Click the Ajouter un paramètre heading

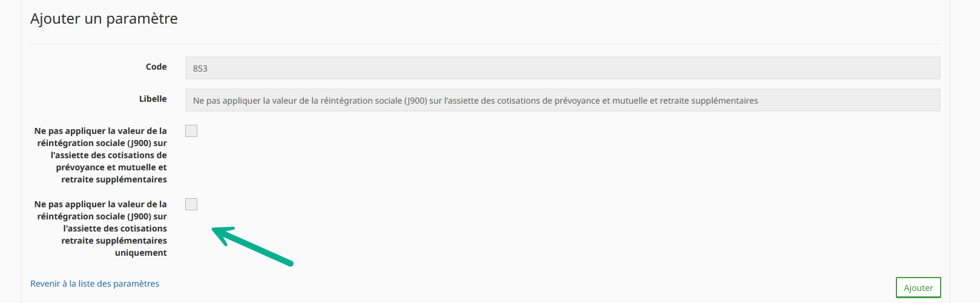click(x=104, y=19)
